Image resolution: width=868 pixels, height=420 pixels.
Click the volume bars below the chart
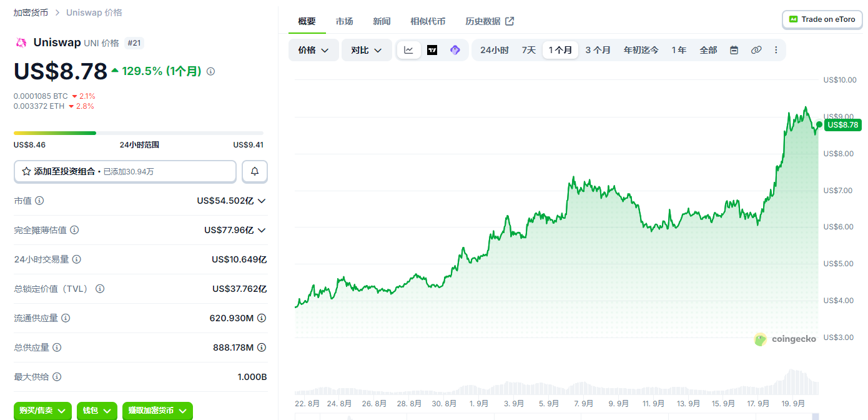(x=556, y=382)
